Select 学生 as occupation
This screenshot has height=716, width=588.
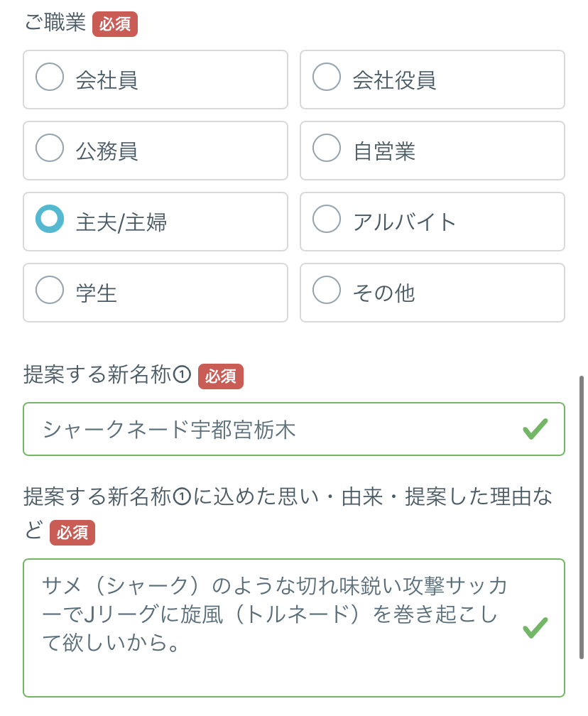click(50, 291)
